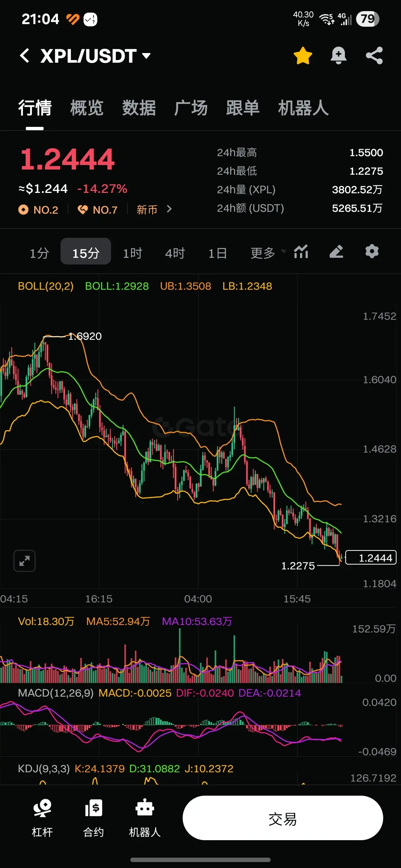Tap the 24h量 (XPL) value 3802.52万
401x868 pixels.
[357, 190]
